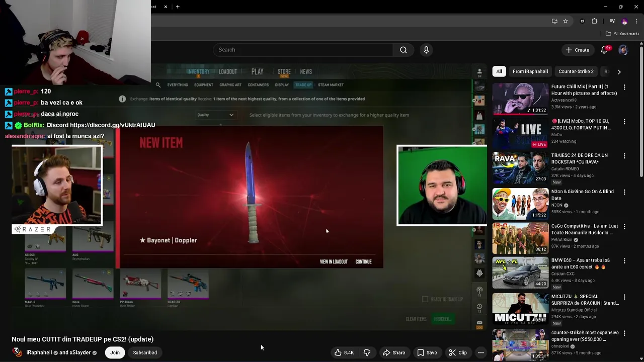This screenshot has width=644, height=362.
Task: Open options menu for MICUTZU SPECIAL video
Action: pyautogui.click(x=624, y=297)
